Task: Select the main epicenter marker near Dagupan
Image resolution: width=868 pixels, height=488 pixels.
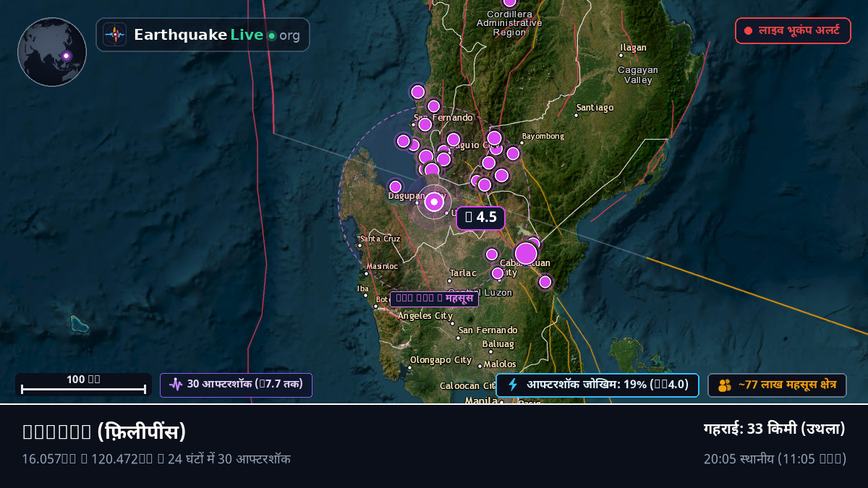Action: point(434,202)
